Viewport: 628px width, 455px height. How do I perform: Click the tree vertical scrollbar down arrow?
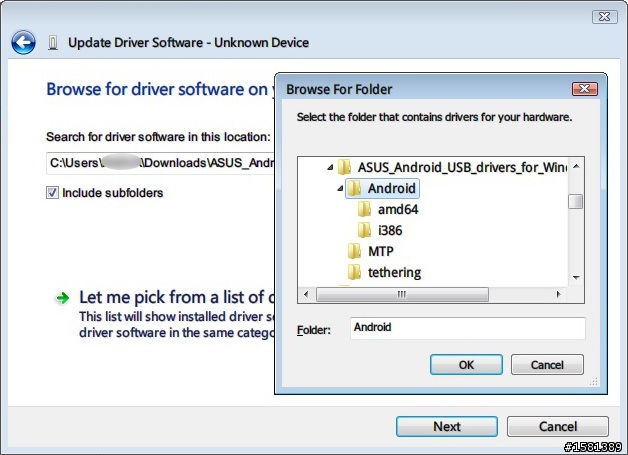(576, 278)
